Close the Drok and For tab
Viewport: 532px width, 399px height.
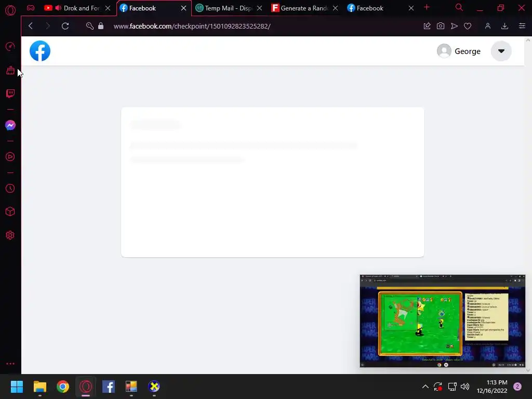(x=108, y=8)
